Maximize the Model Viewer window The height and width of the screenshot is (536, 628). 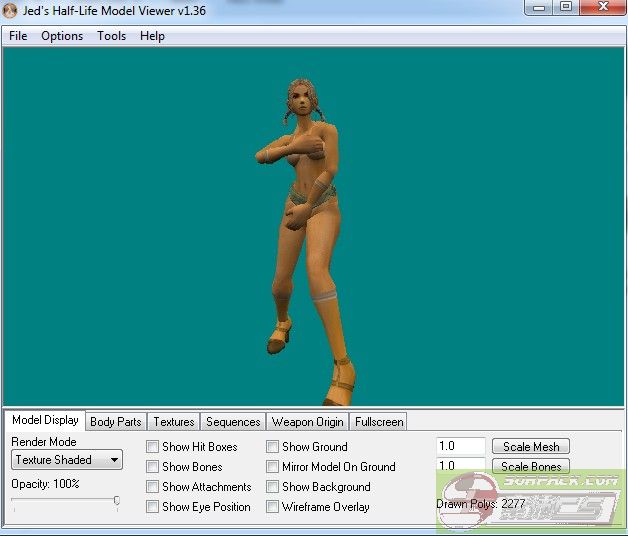tap(566, 7)
